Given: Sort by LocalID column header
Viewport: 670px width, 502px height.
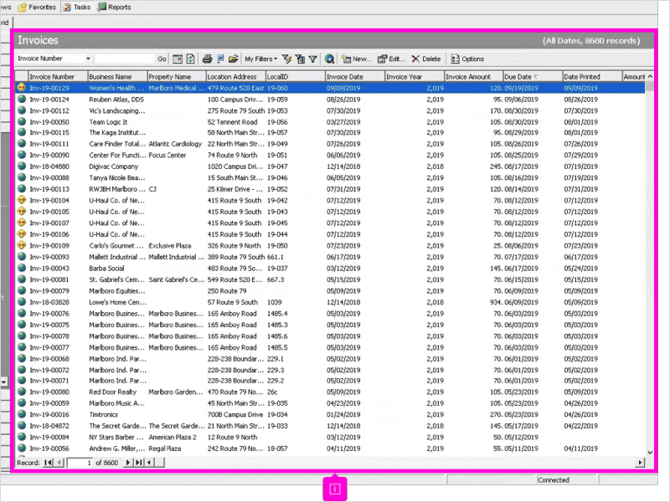Looking at the screenshot, I should pos(295,76).
